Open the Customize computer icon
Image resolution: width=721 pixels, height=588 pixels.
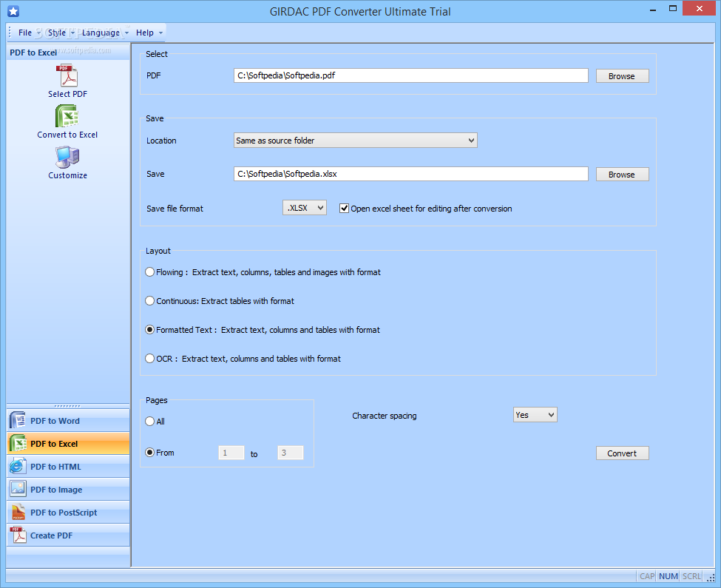coord(67,158)
